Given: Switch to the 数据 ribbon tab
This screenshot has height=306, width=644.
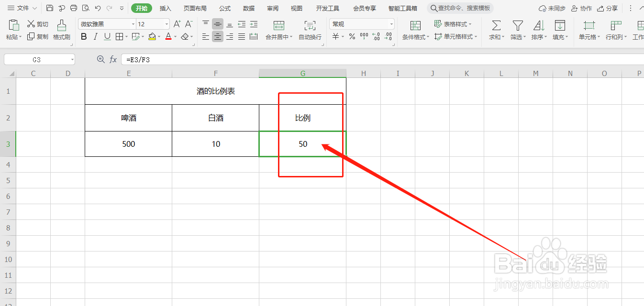Looking at the screenshot, I should 248,8.
